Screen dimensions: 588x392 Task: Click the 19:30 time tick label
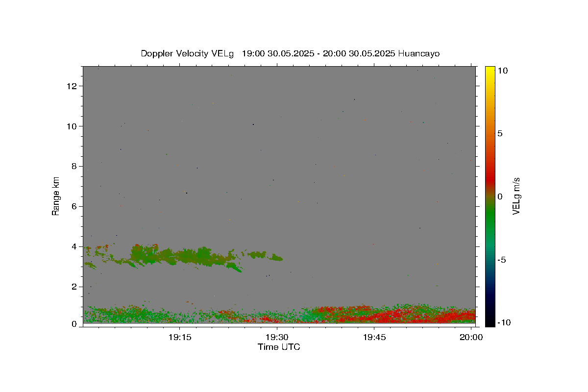[277, 337]
